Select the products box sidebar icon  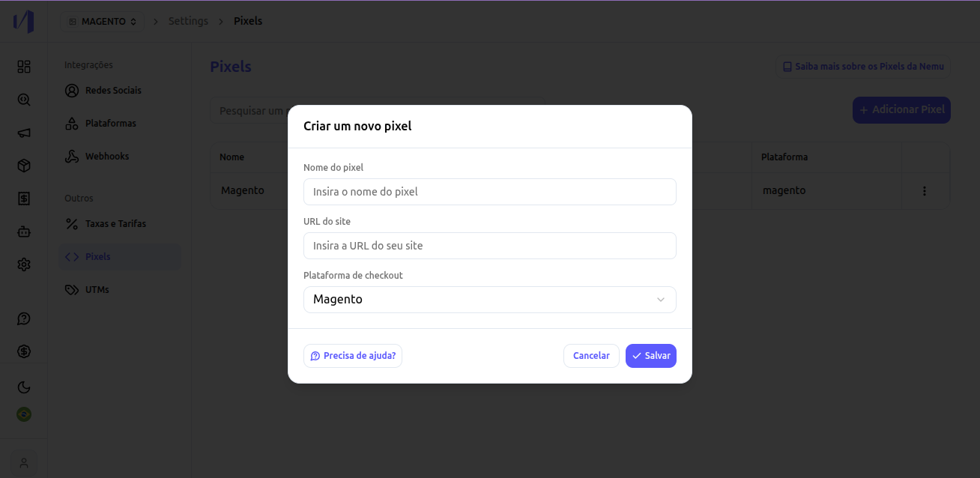pos(24,166)
